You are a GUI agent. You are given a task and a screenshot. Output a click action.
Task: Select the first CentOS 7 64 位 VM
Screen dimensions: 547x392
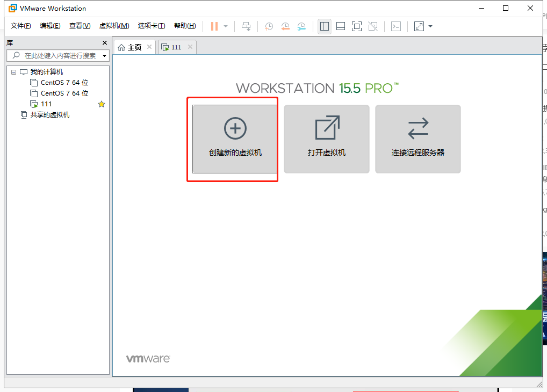coord(64,83)
